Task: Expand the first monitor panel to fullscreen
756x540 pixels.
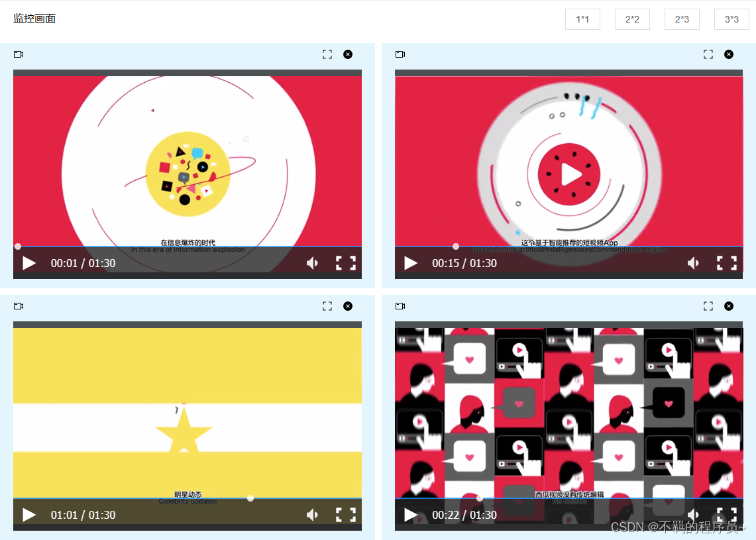Action: (327, 54)
